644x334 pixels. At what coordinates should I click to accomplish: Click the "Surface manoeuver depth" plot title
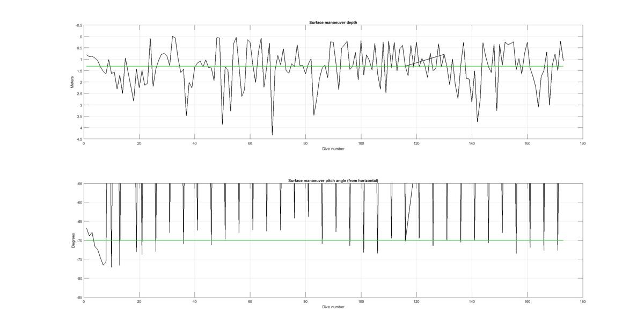(x=333, y=23)
